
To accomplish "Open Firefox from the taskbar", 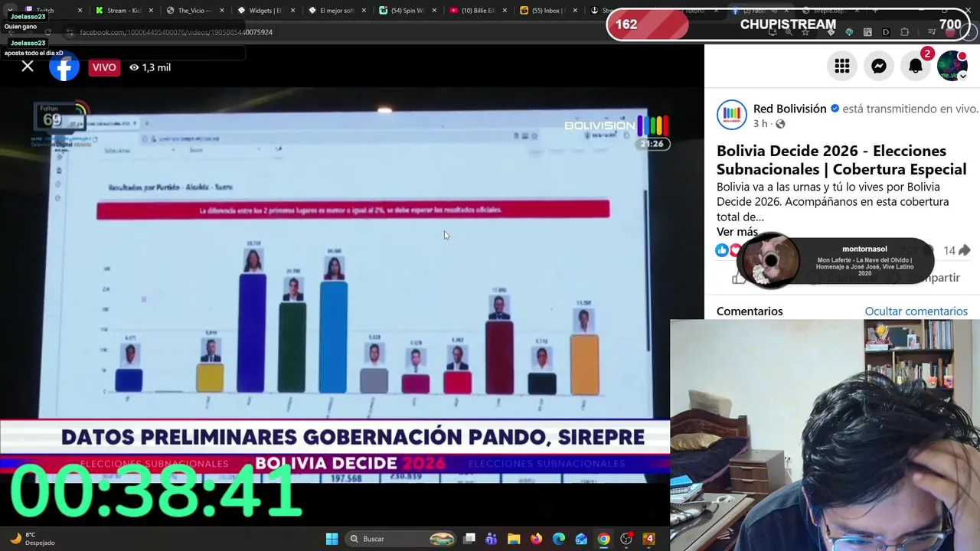I will coord(536,539).
